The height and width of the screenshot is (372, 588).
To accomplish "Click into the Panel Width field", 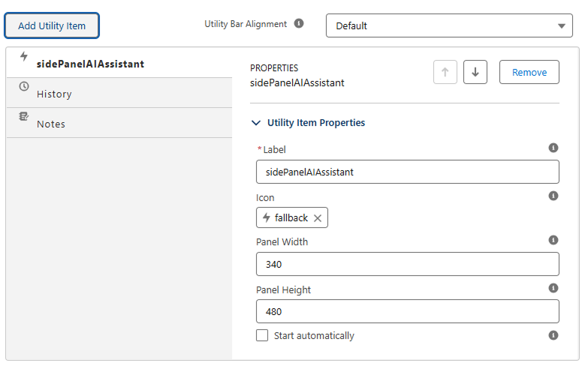I will click(x=408, y=264).
